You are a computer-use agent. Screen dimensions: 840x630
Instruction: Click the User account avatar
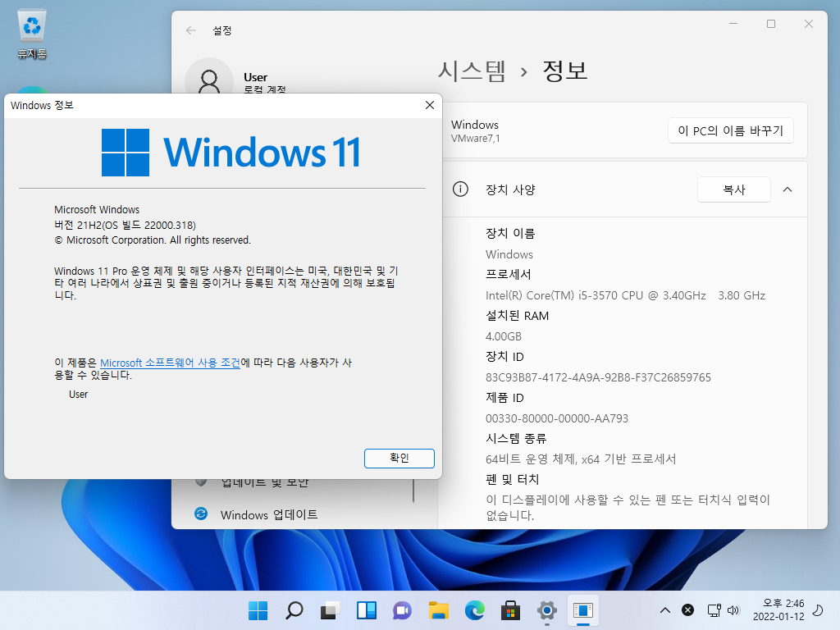[x=209, y=76]
